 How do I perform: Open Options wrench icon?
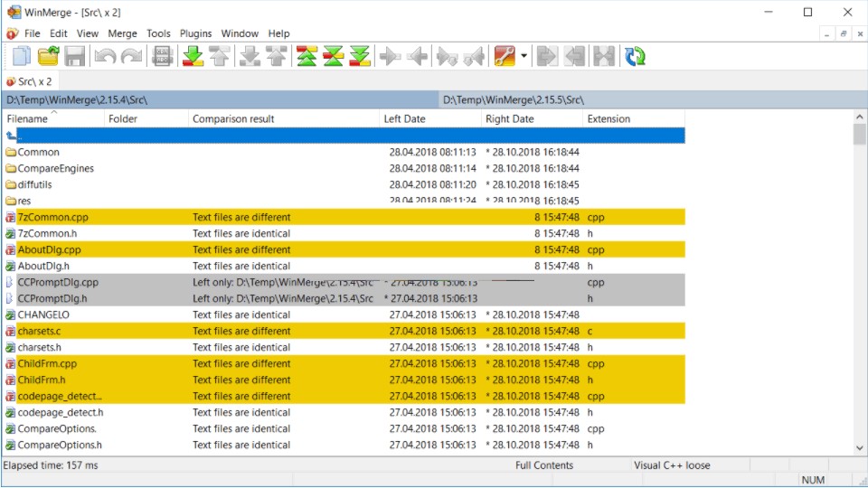pos(505,56)
